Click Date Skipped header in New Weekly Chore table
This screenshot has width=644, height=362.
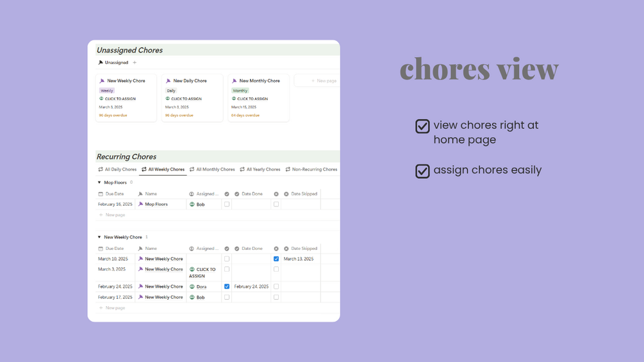[301, 249]
